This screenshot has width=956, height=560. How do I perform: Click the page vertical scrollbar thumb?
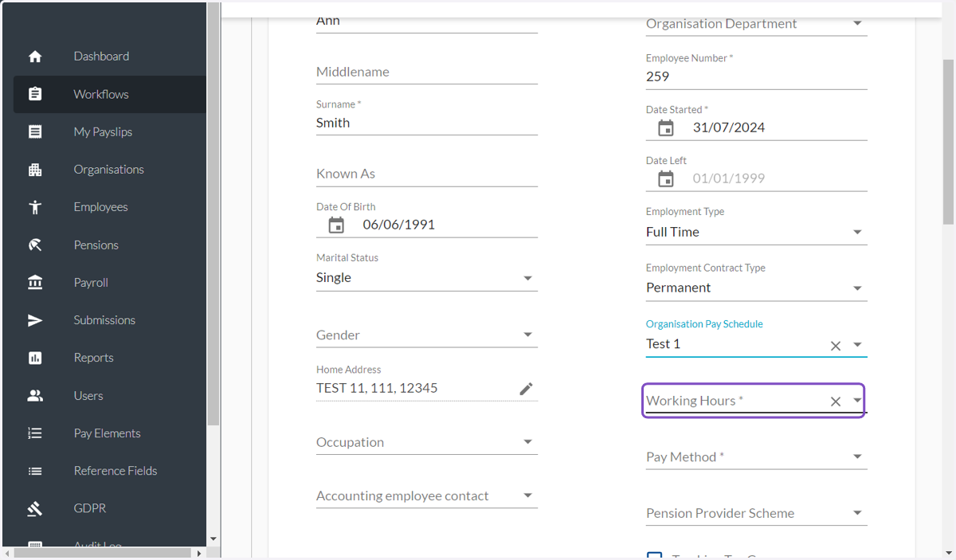pos(948,142)
